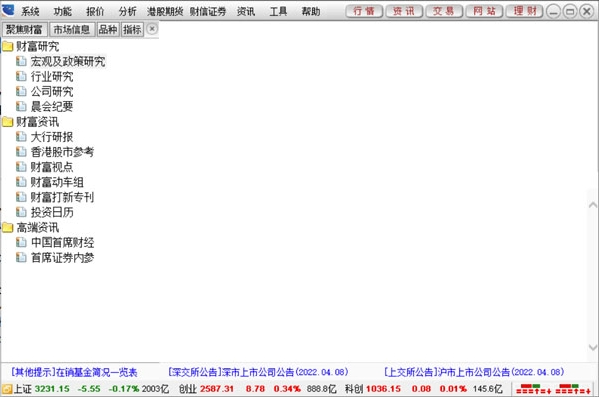Open the 分析 menu
599x397 pixels.
(x=128, y=11)
